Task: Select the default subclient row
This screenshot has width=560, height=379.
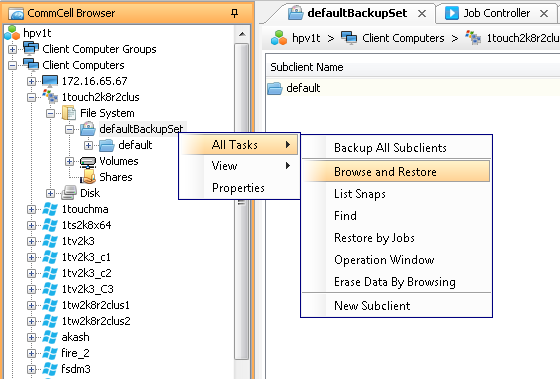Action: [413, 88]
